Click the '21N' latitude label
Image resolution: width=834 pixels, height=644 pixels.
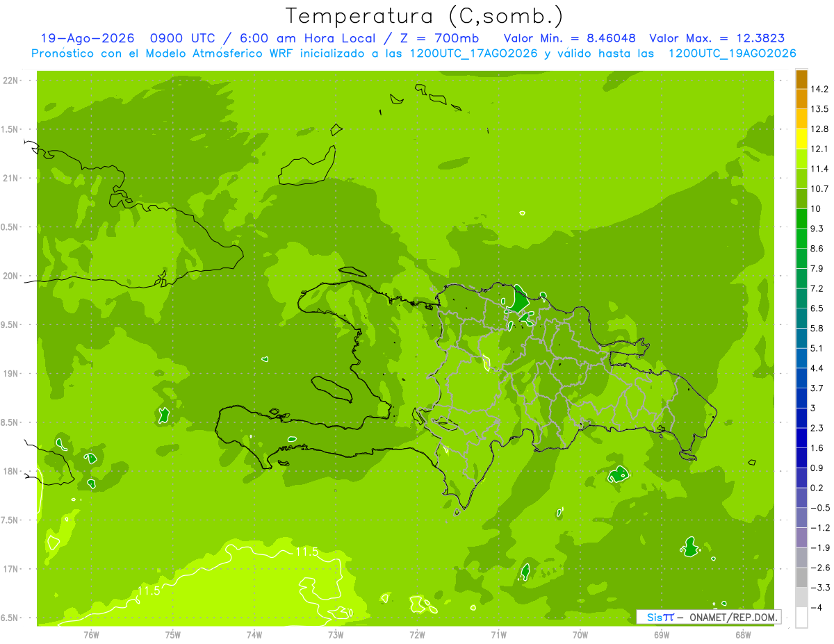coord(12,178)
